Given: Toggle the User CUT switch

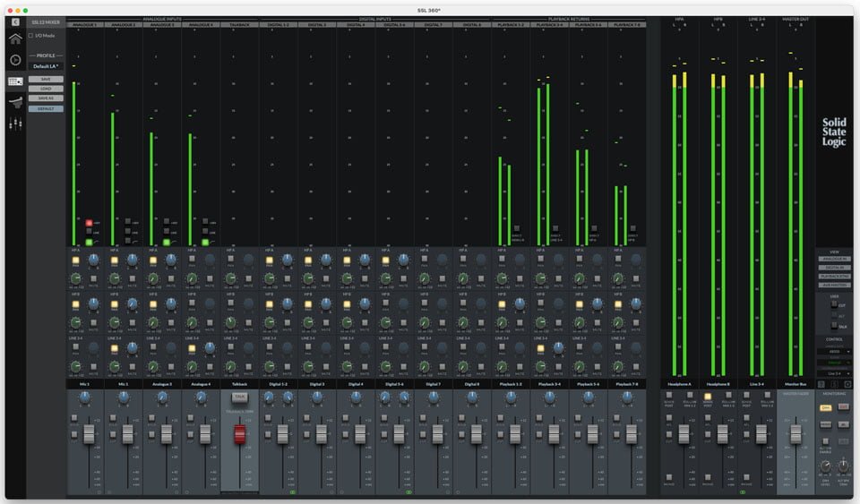Looking at the screenshot, I should (834, 304).
